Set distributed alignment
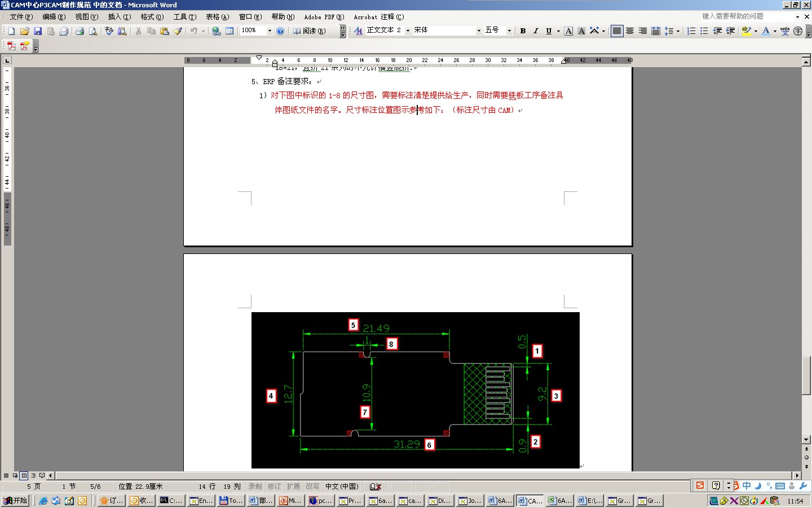The width and height of the screenshot is (812, 508). pyautogui.click(x=656, y=31)
